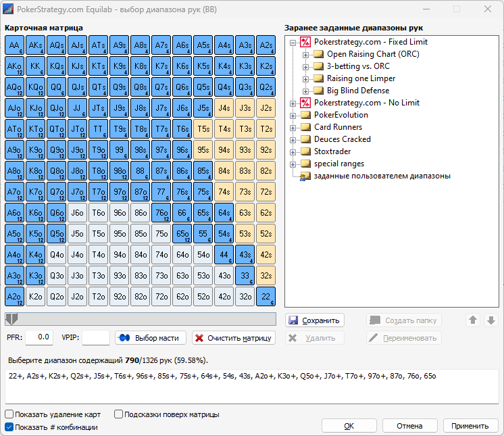Click the range slider thumb handle

click(11, 318)
